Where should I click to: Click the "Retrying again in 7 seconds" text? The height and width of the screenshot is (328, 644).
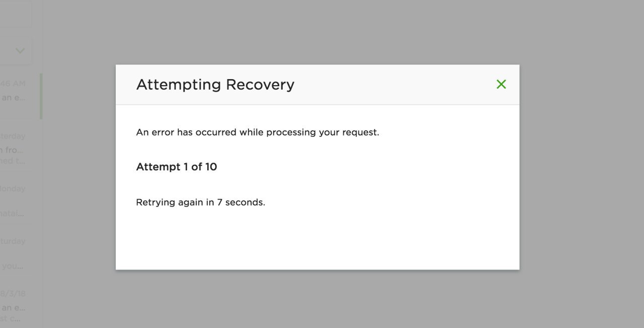[x=200, y=203]
